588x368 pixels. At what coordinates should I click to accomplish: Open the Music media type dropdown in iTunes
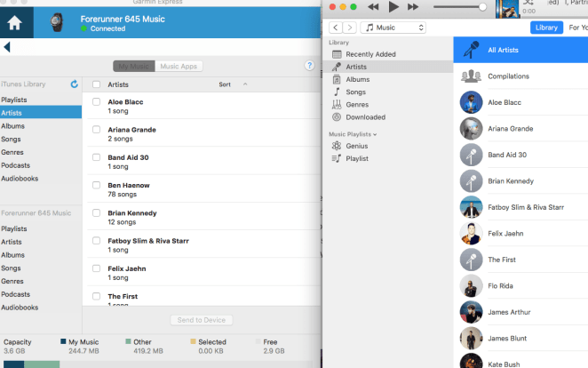click(393, 28)
